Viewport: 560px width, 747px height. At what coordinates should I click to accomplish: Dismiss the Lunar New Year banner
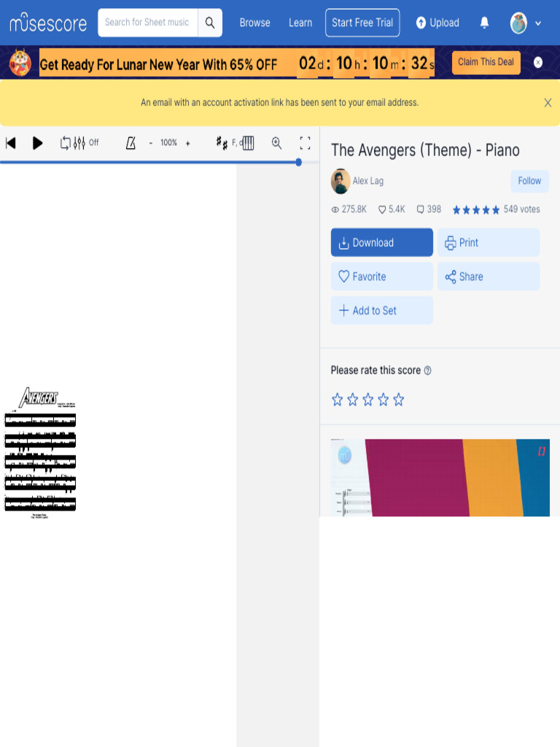point(538,63)
